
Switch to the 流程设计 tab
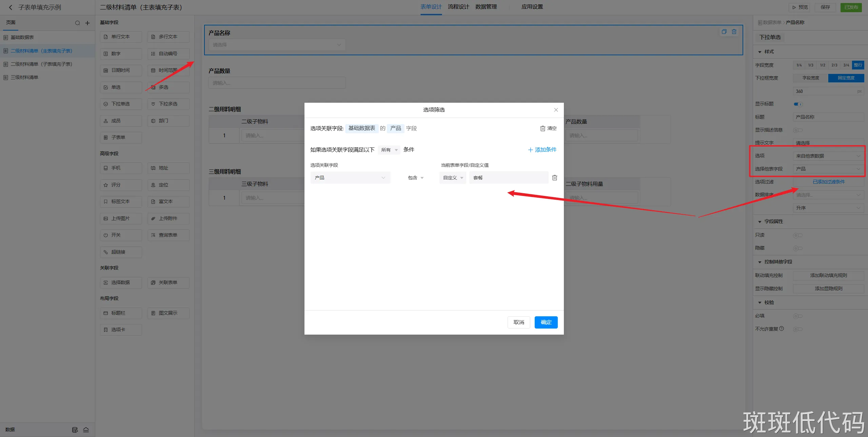(x=458, y=7)
